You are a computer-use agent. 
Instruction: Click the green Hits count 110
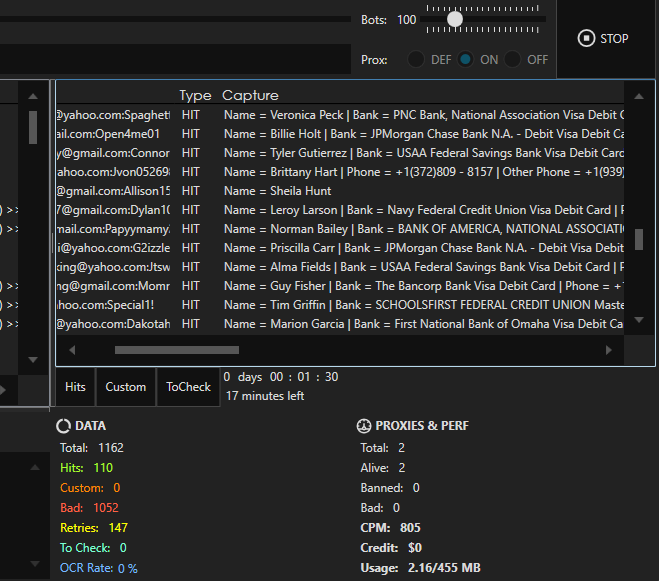pyautogui.click(x=103, y=467)
